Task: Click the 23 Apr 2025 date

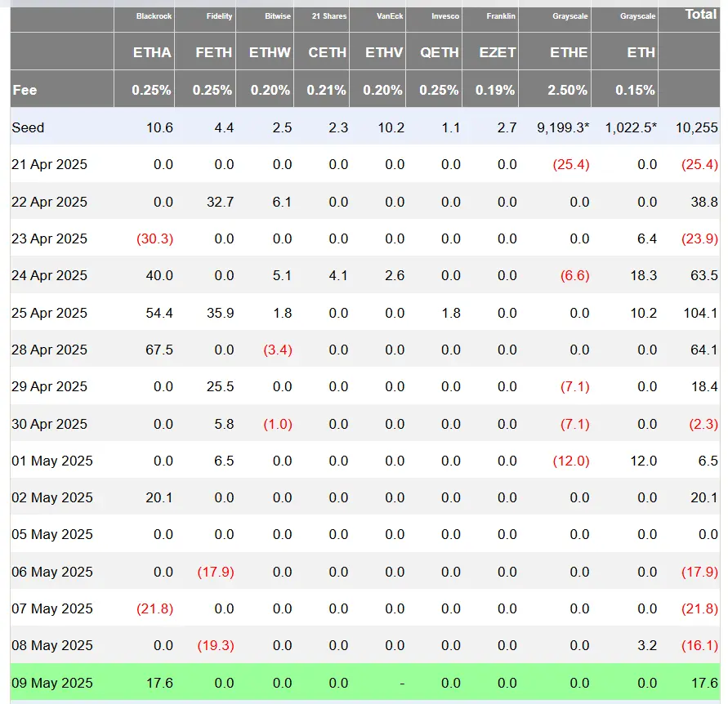Action: pyautogui.click(x=49, y=238)
